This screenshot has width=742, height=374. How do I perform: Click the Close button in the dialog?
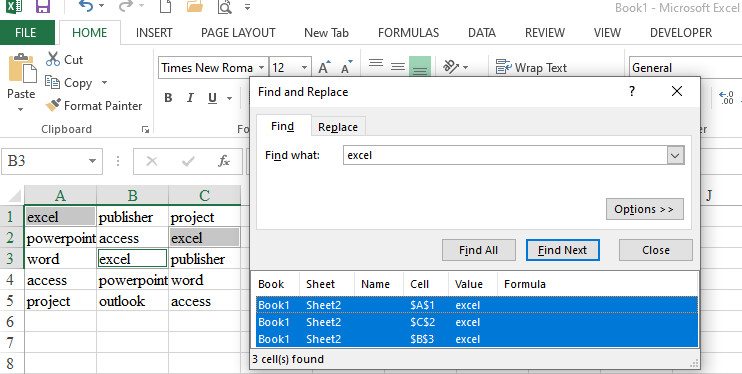tap(656, 250)
